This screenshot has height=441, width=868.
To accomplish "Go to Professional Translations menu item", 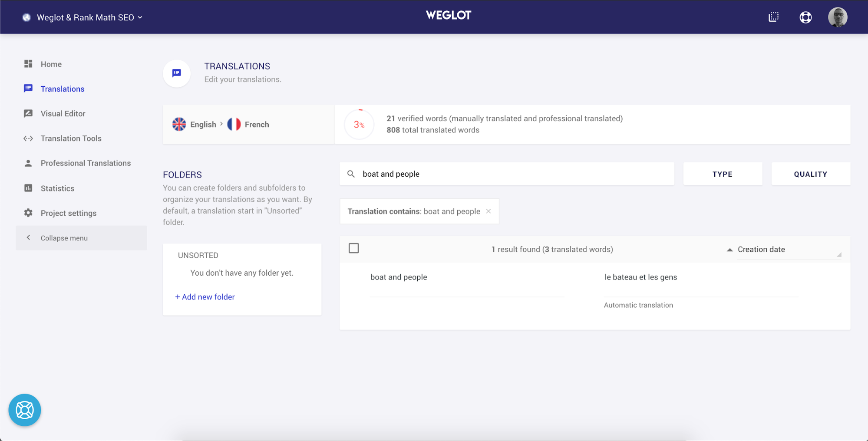I will click(86, 163).
